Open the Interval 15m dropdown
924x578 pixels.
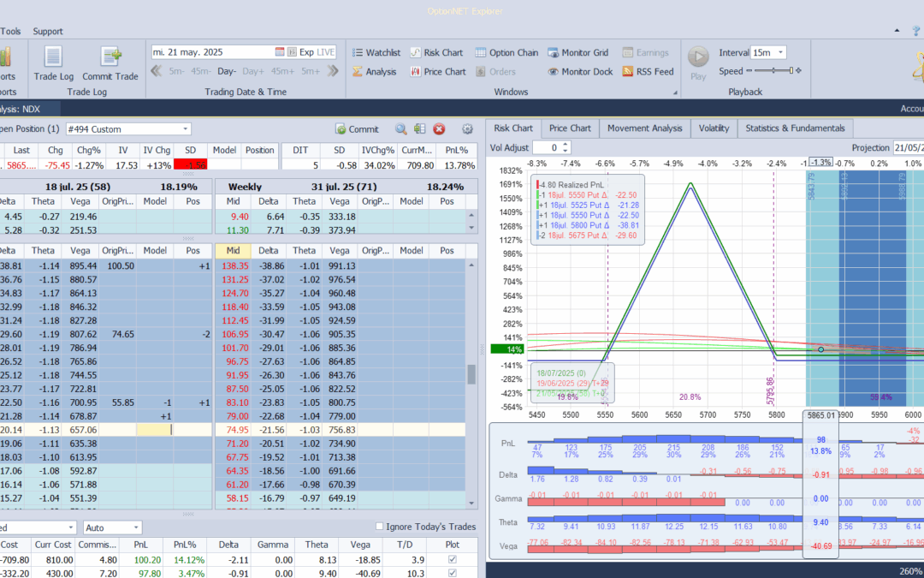click(781, 52)
